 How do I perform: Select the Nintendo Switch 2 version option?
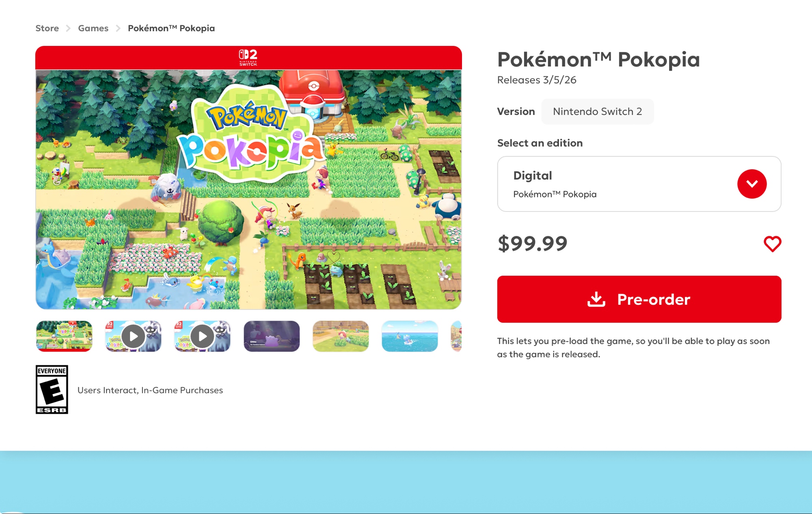tap(597, 112)
